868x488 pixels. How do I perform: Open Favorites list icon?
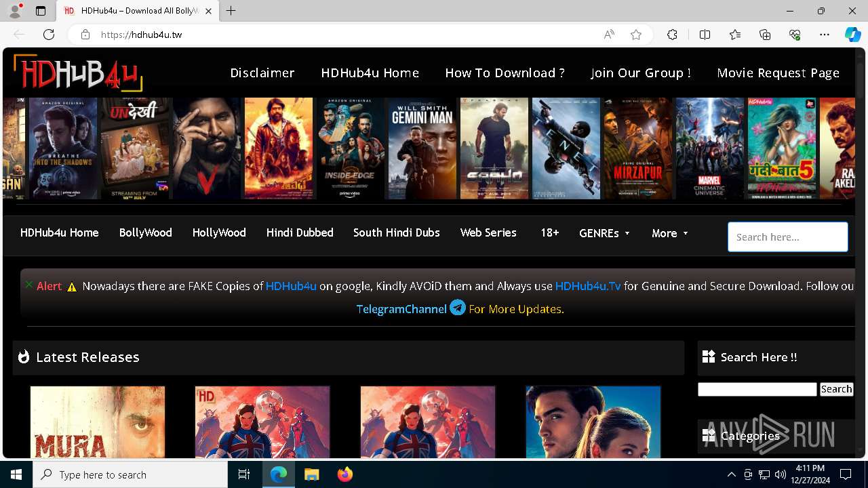[735, 35]
